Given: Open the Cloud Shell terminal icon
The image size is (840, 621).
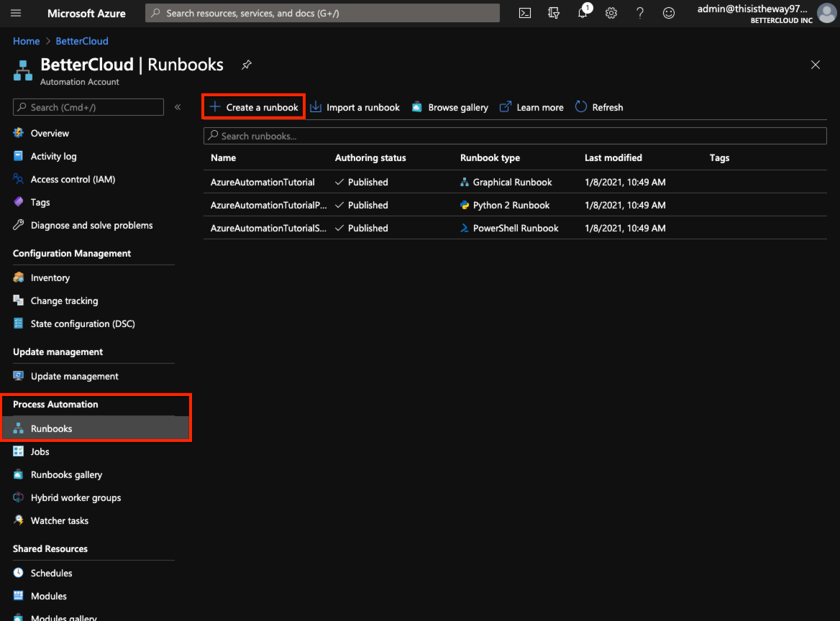Looking at the screenshot, I should [x=524, y=12].
